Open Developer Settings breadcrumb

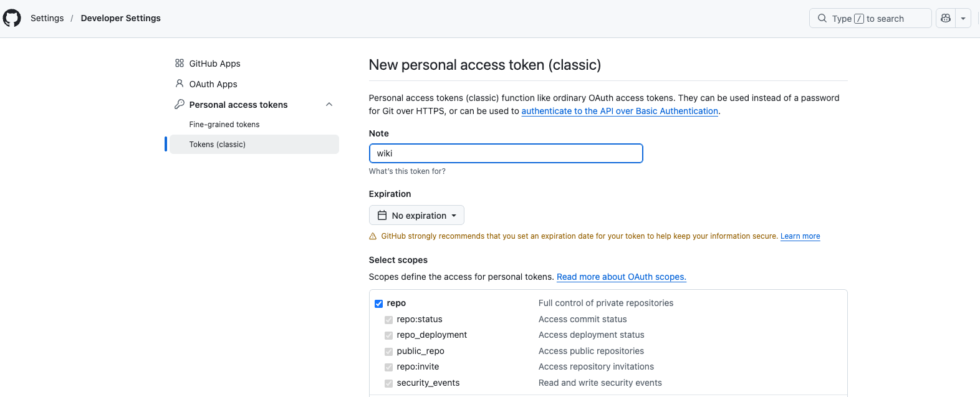pos(121,18)
